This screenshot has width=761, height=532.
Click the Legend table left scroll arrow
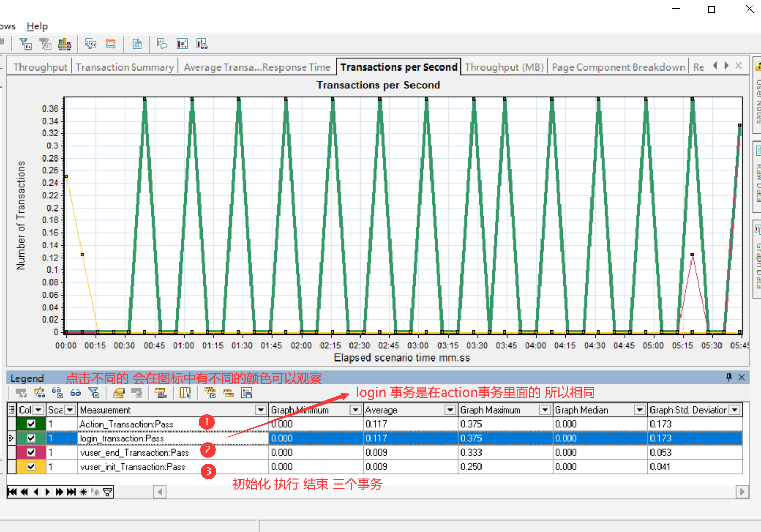pos(160,492)
